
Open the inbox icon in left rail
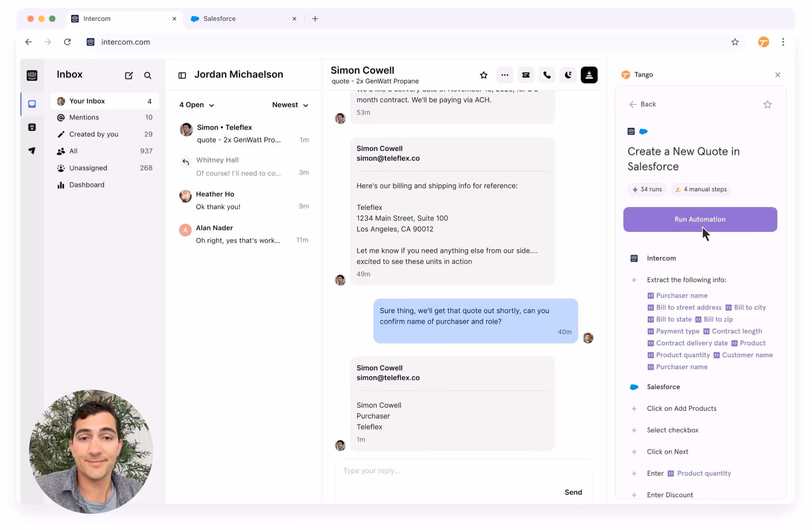point(32,104)
